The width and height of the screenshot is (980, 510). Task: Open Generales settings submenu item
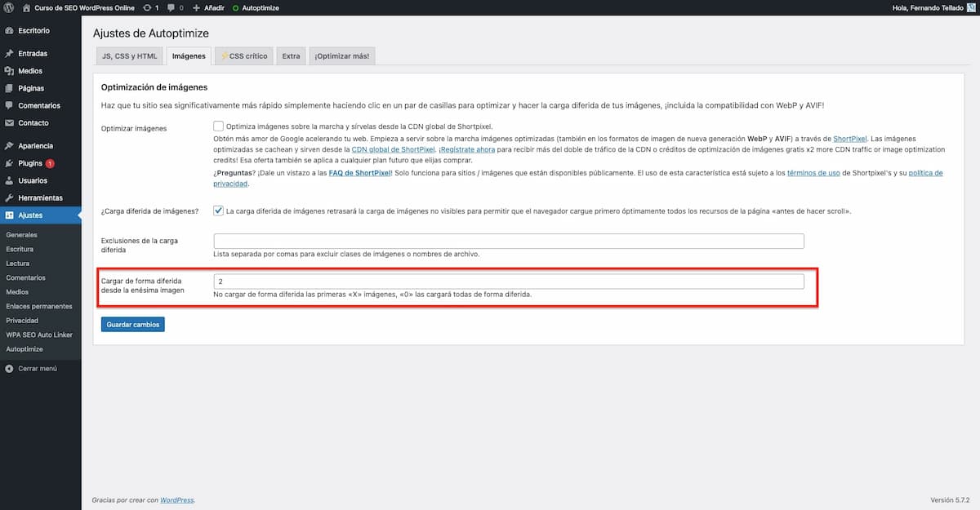(22, 235)
